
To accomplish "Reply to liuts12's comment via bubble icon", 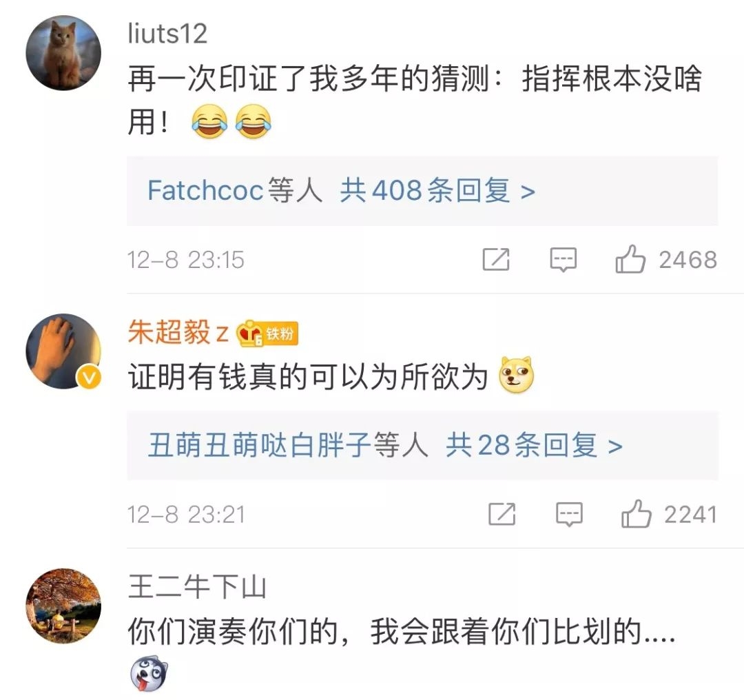I will 564,260.
